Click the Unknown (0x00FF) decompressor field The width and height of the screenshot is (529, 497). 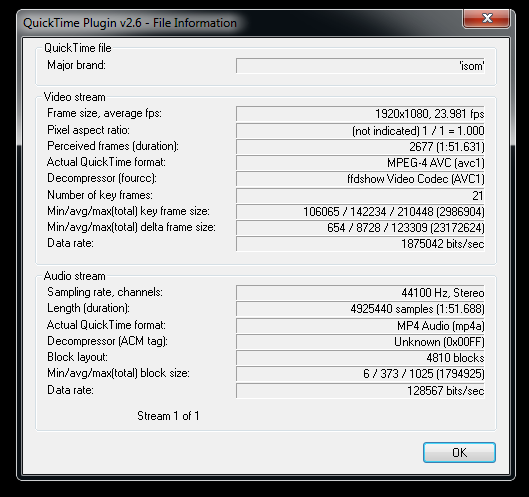(360, 342)
